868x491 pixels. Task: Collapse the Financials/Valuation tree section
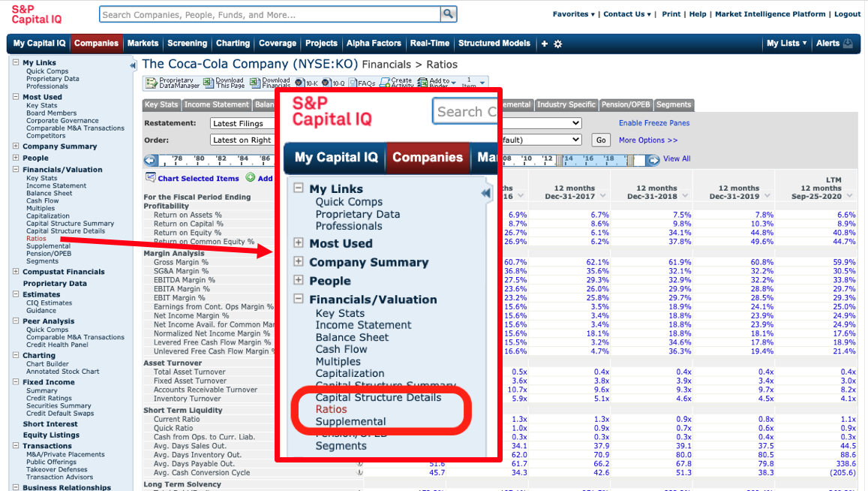coord(16,170)
